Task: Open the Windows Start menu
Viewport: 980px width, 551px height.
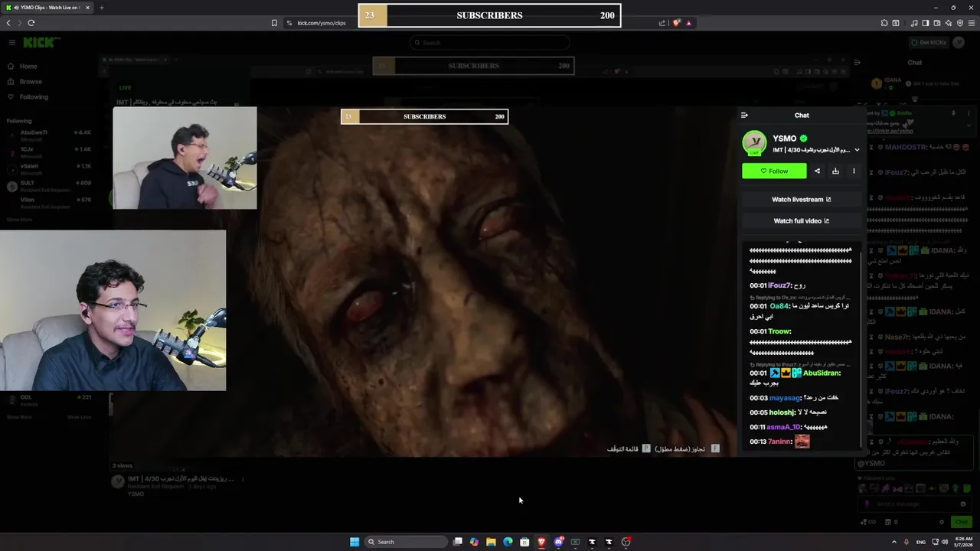Action: coord(354,542)
